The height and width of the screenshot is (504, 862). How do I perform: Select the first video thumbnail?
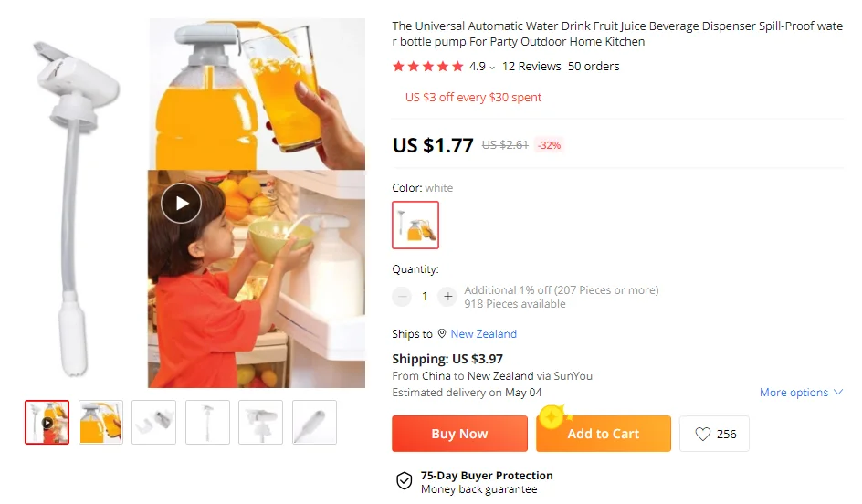(47, 423)
